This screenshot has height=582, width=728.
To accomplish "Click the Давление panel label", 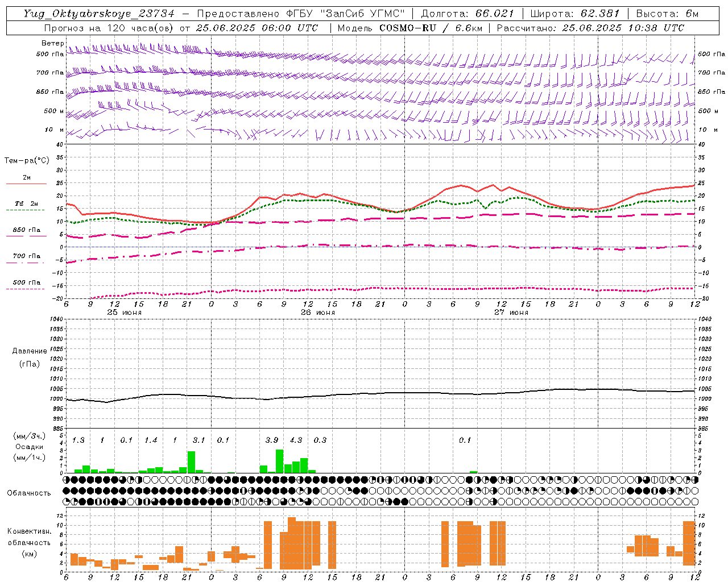I will (x=30, y=351).
